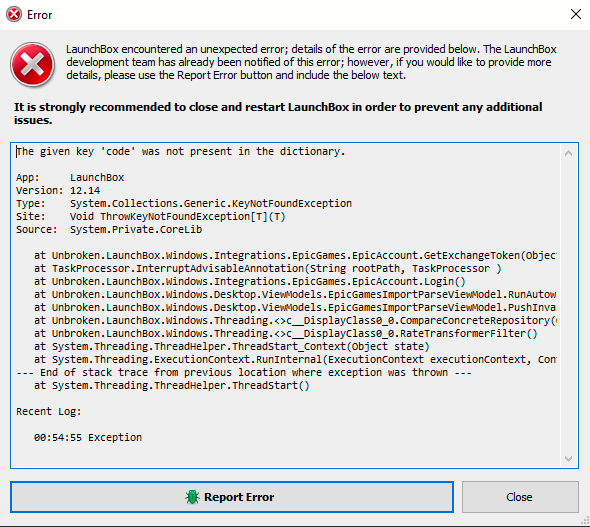Click the scrollbar track in error details box
590x527 pixels.
pyautogui.click(x=569, y=305)
